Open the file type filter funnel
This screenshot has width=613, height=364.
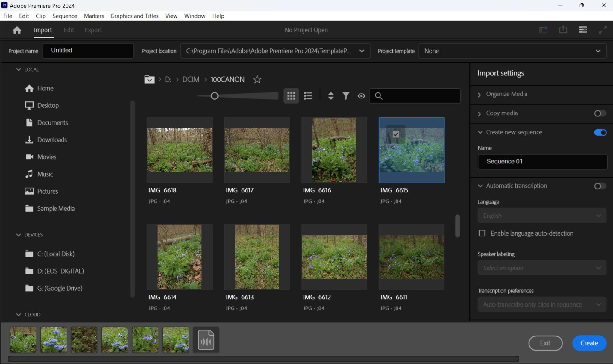346,96
